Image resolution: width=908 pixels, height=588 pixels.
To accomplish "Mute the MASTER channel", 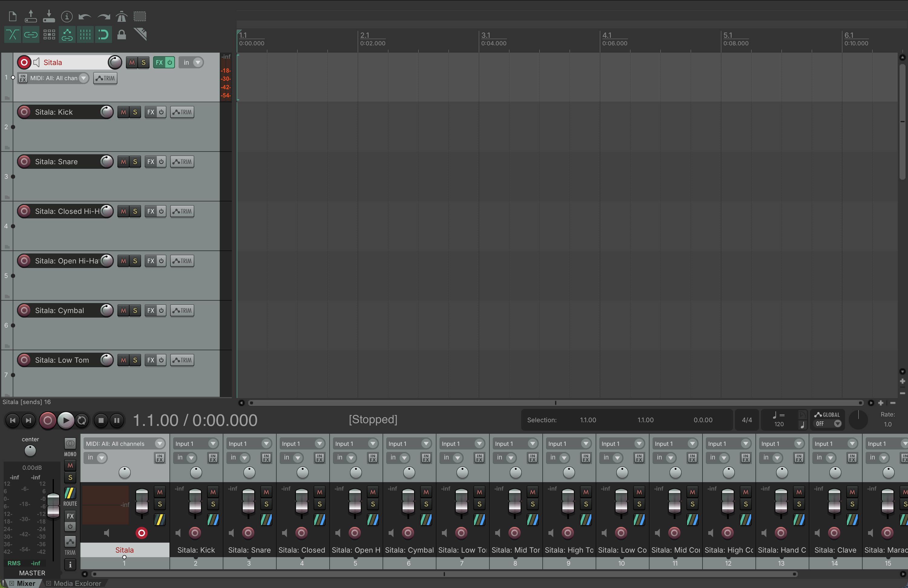I will (x=70, y=465).
